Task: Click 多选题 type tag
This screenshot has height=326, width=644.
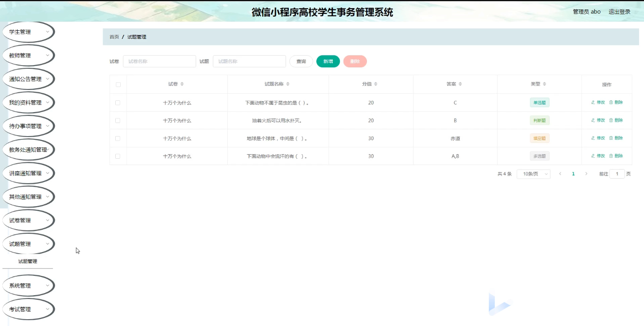Action: click(x=540, y=156)
